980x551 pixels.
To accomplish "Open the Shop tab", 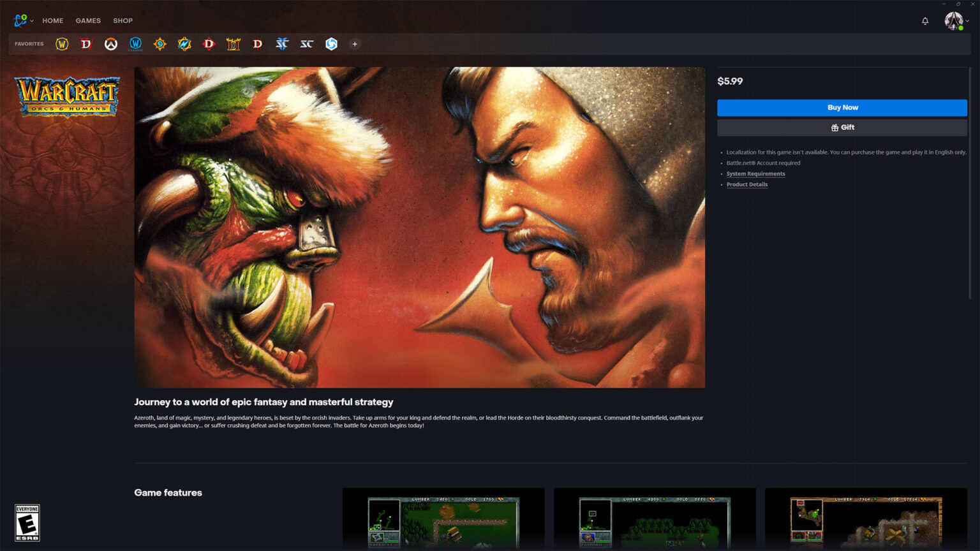I will tap(123, 21).
